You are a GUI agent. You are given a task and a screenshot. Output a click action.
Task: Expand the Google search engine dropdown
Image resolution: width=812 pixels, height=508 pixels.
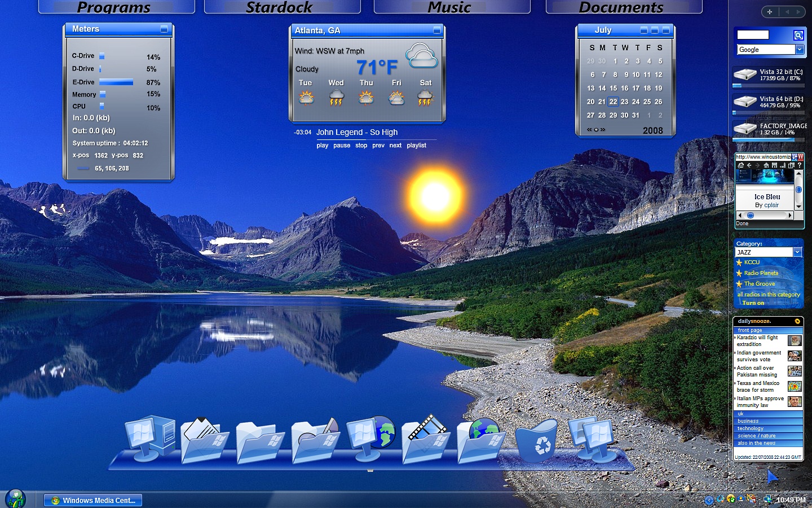[x=799, y=50]
